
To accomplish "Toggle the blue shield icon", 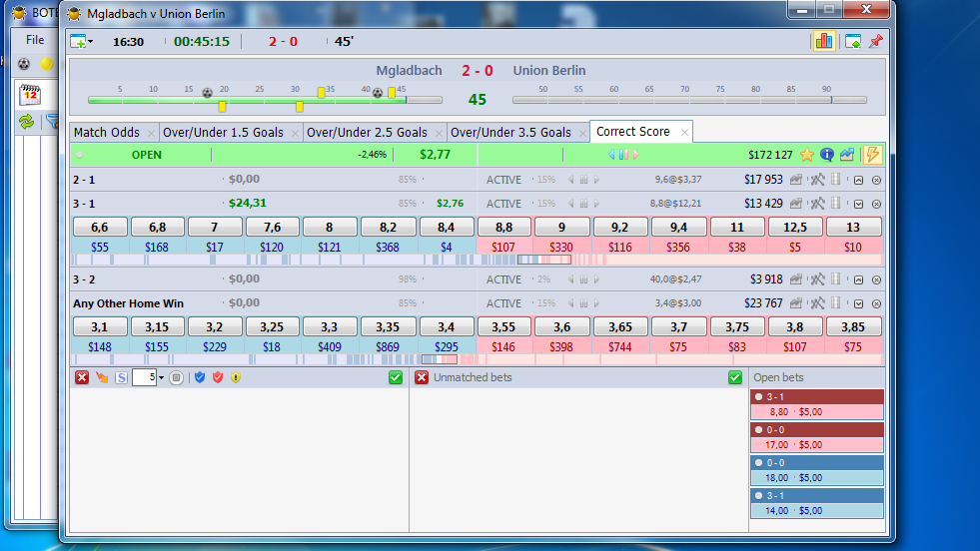I will tap(200, 377).
